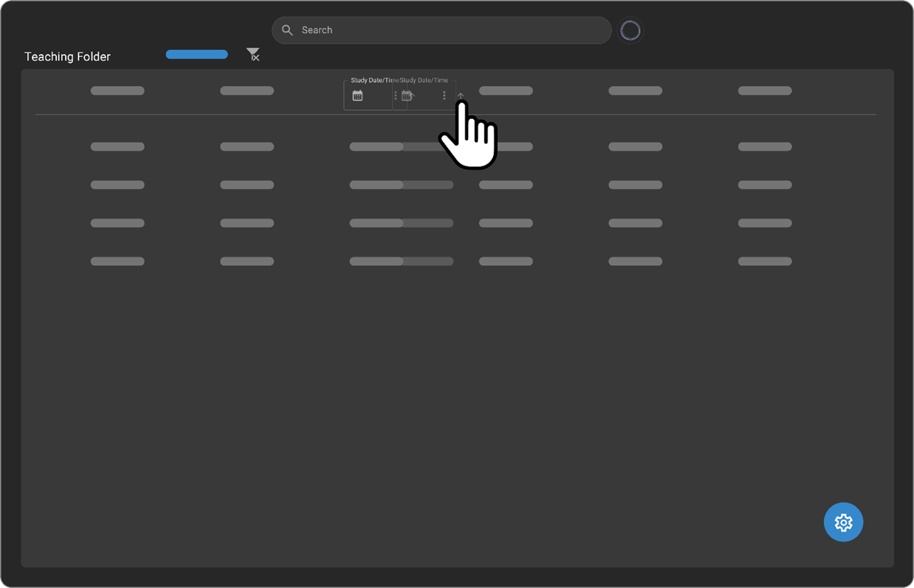
Task: Click inside the Search input field
Action: (x=451, y=30)
